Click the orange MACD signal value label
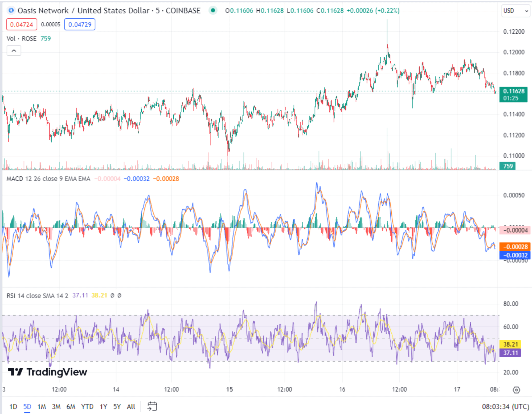Image resolution: width=532 pixels, height=414 pixels. (x=515, y=247)
